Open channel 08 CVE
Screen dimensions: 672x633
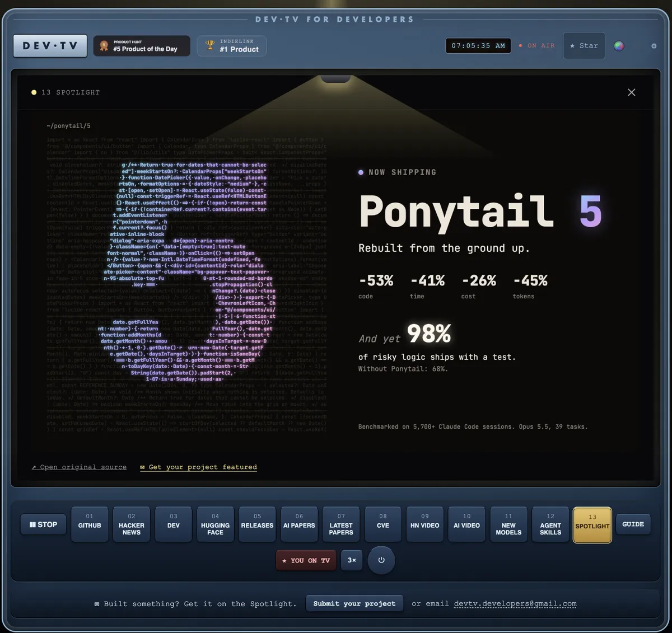pos(383,524)
